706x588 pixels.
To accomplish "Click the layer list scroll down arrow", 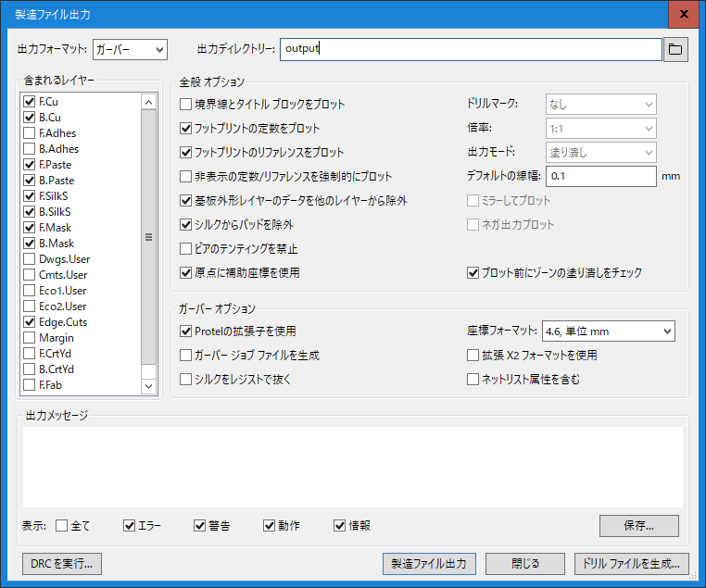I will coord(148,386).
